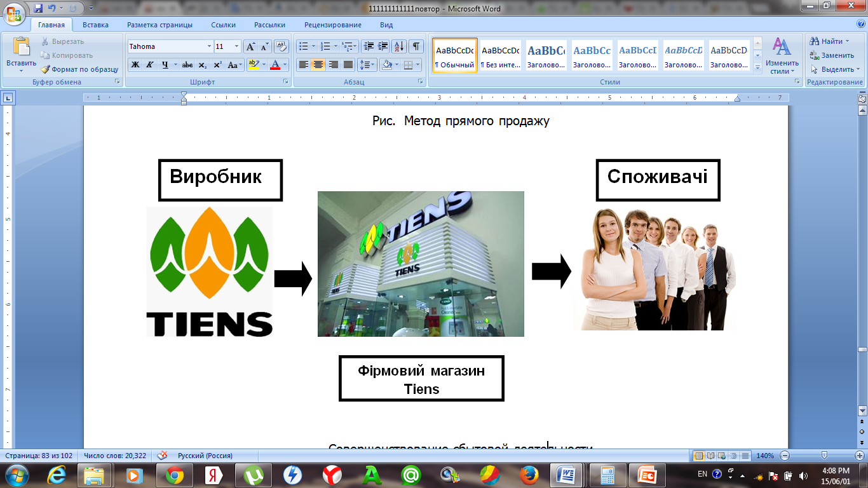Switch to the Рассылки tab

click(x=269, y=25)
